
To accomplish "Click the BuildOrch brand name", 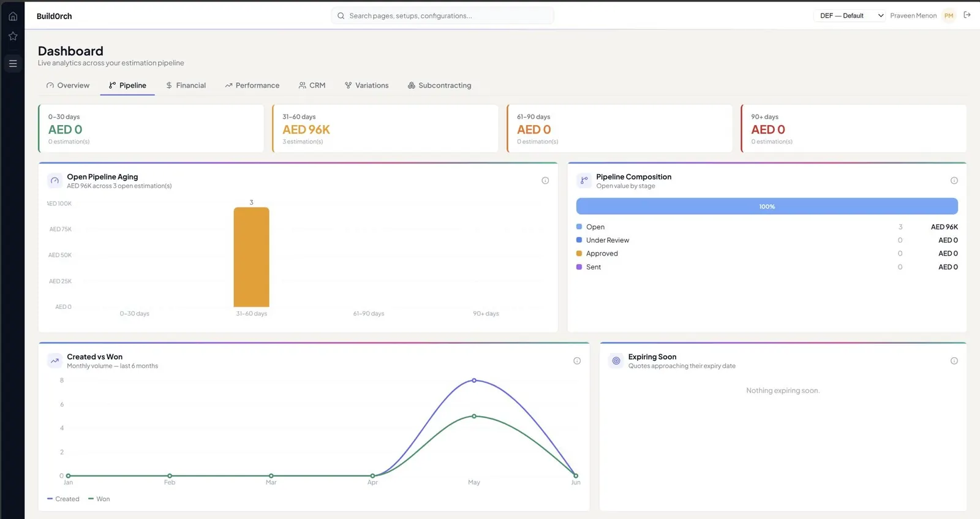I will click(x=54, y=16).
